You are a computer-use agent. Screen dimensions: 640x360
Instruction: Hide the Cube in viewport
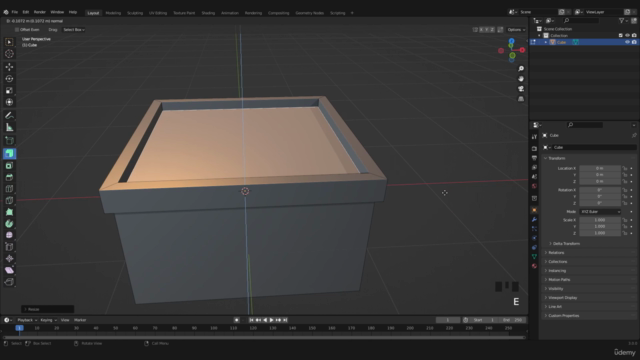point(627,42)
